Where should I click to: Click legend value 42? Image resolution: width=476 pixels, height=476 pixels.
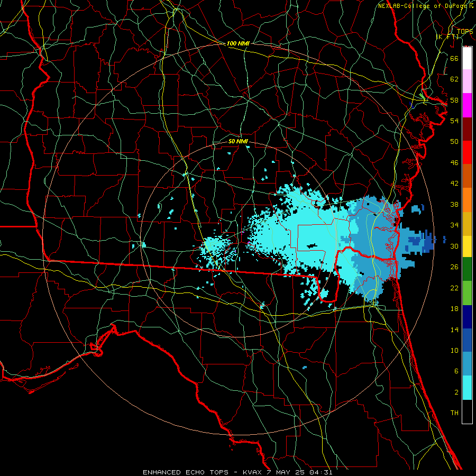tap(454, 184)
